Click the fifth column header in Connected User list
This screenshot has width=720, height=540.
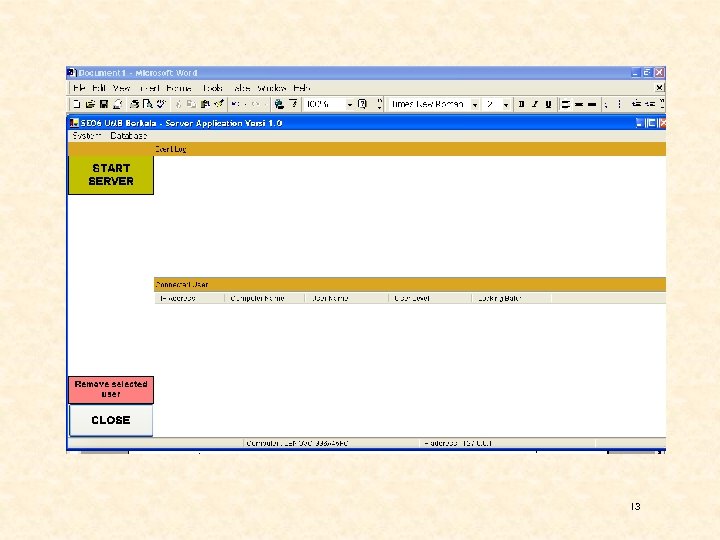[x=512, y=298]
